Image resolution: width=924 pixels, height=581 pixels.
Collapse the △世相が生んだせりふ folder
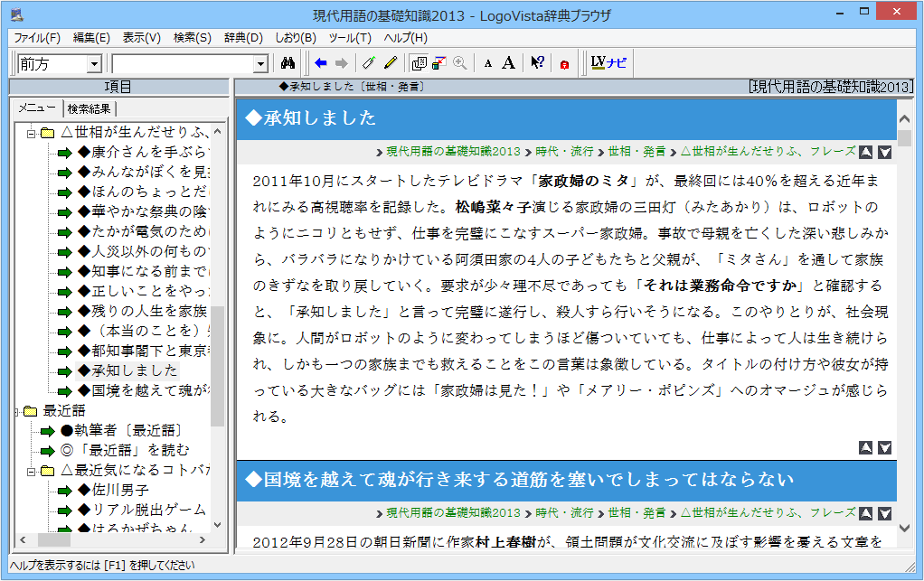[30, 132]
